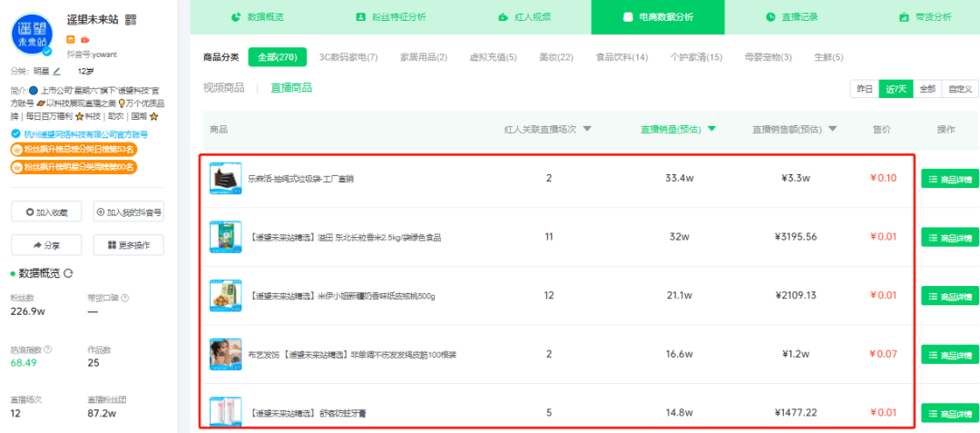This screenshot has height=433, width=980.
Task: Refresh 数据概览 with the reload icon
Action: point(69,273)
